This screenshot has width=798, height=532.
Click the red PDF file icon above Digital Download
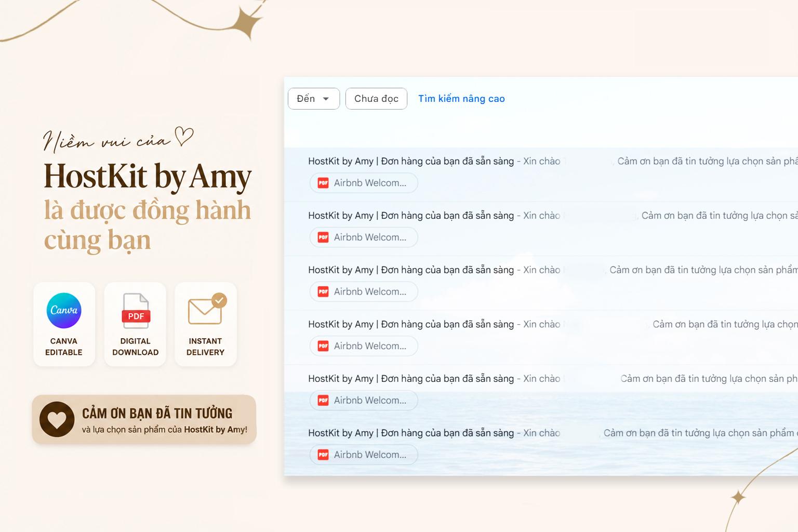point(136,311)
